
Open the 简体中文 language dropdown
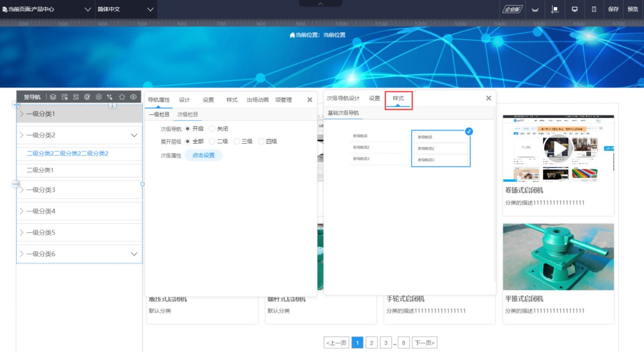126,9
